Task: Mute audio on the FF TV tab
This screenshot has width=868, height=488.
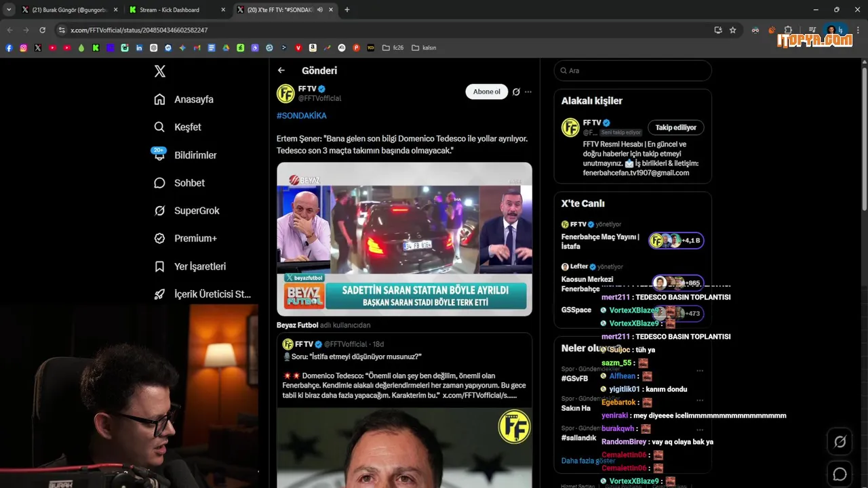Action: click(319, 9)
